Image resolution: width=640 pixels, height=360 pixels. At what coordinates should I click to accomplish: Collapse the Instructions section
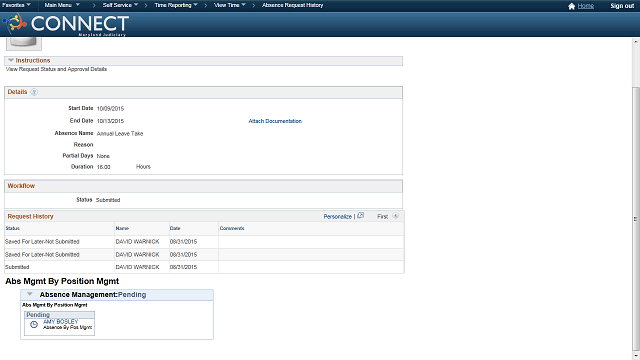(11, 60)
